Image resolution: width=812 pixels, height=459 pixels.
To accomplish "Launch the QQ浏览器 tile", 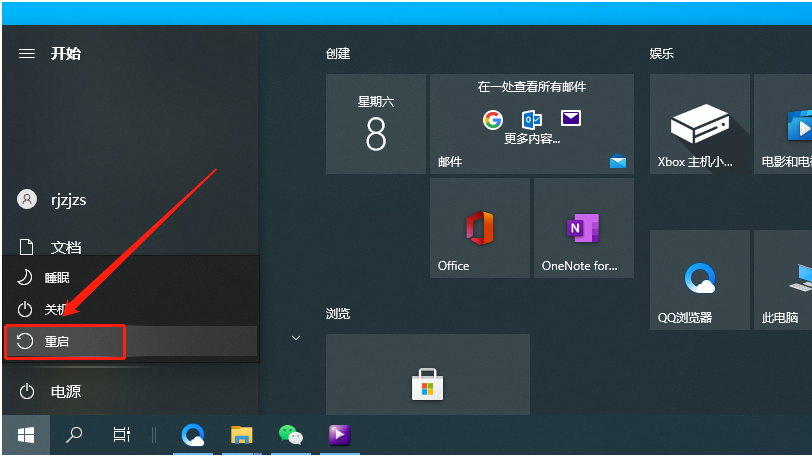I will pos(700,280).
